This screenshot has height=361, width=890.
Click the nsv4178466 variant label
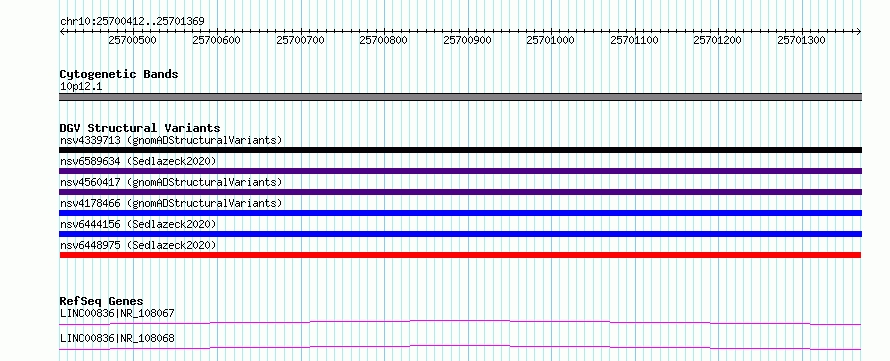pos(171,203)
